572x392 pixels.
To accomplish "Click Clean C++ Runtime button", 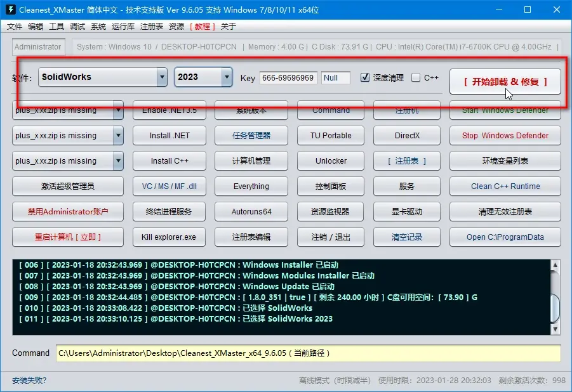I will click(x=505, y=186).
